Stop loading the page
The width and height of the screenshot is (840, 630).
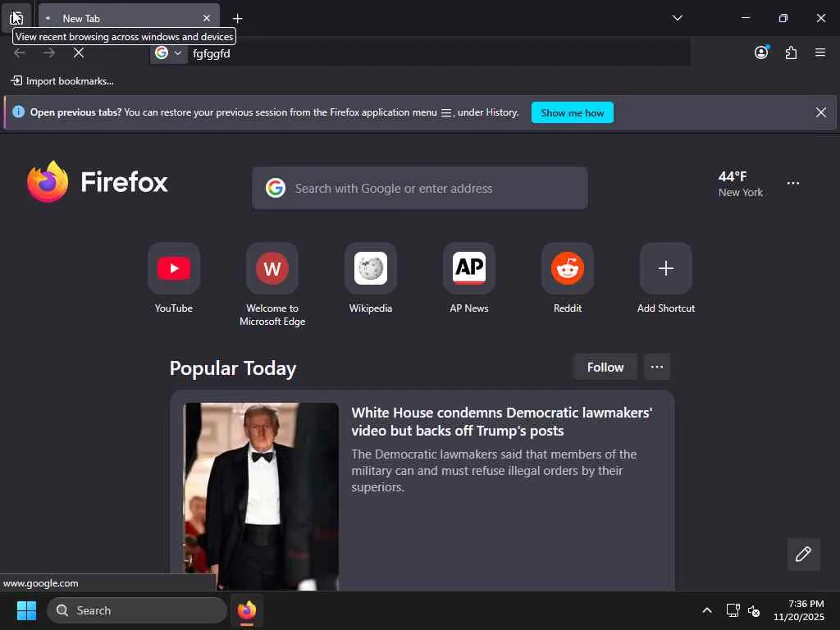point(79,53)
